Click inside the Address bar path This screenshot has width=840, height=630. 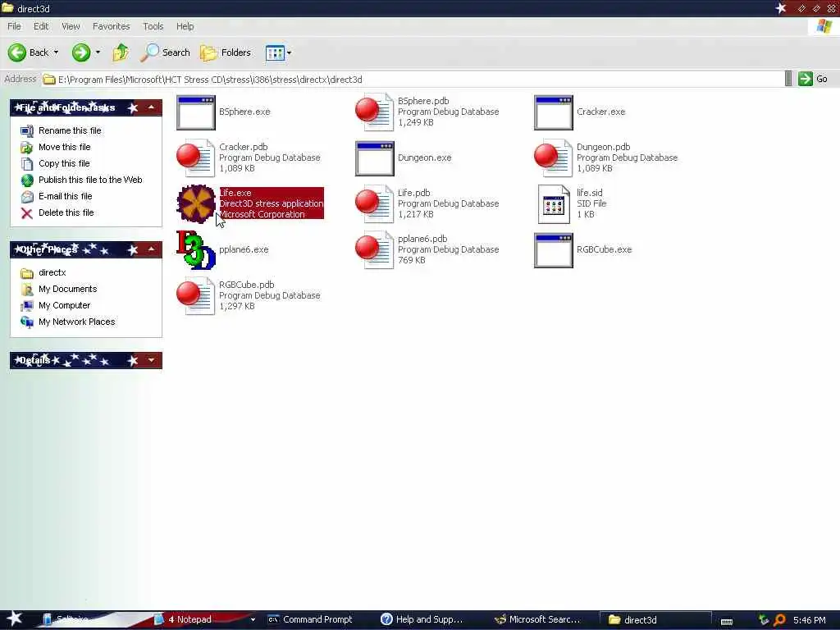coord(210,80)
